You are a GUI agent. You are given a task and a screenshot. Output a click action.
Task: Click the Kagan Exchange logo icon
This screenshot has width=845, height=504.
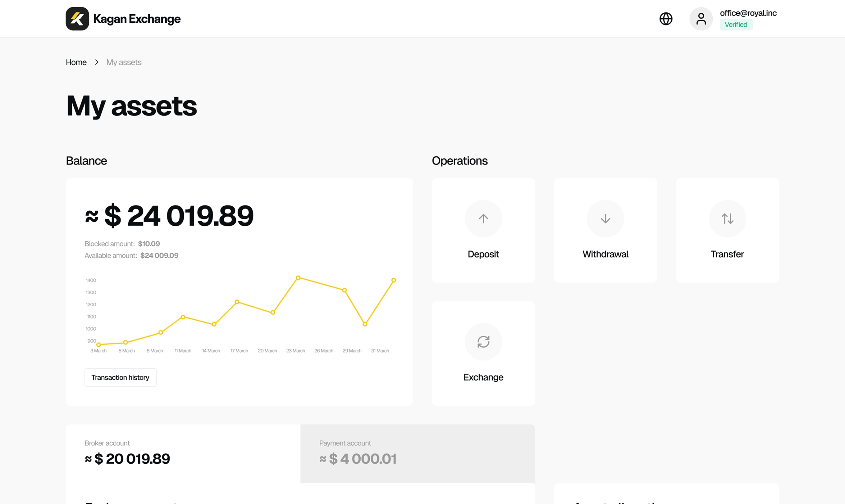(77, 19)
